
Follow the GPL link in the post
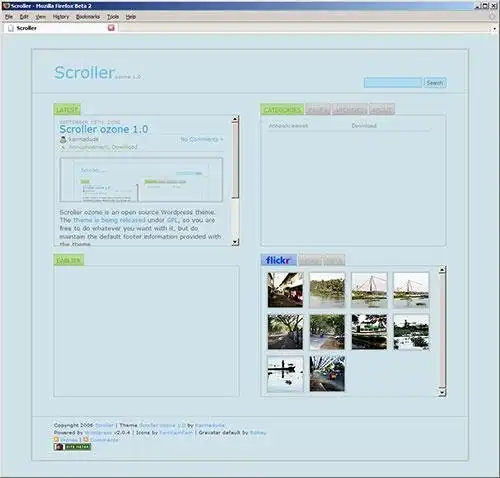[172, 220]
